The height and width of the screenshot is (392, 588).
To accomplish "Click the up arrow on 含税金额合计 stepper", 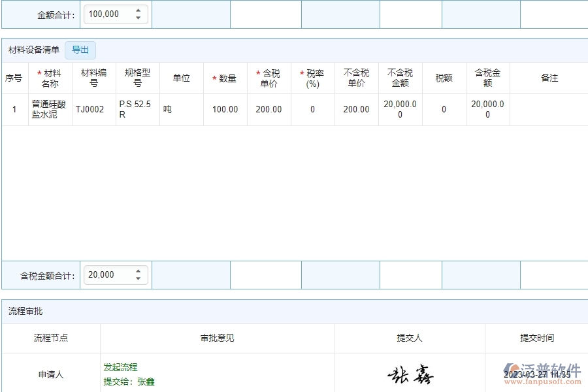I will point(137,270).
